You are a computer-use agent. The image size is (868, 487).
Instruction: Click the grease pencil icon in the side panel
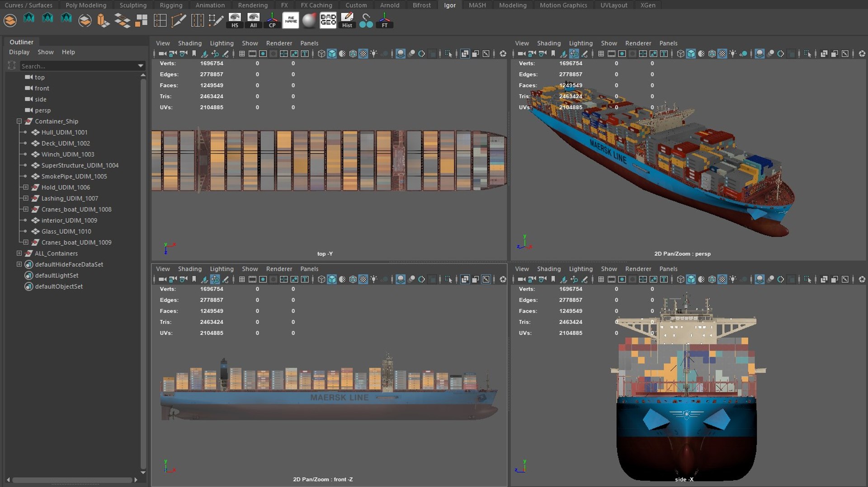pos(585,279)
